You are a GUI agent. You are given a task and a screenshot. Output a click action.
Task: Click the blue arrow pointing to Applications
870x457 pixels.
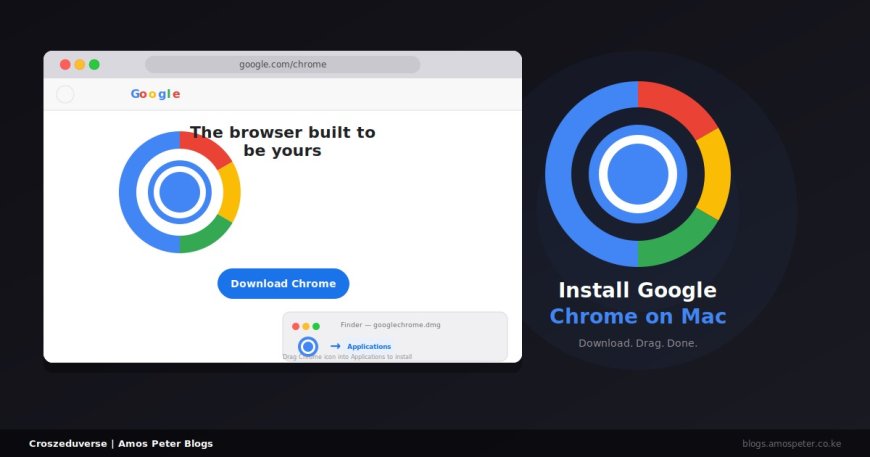tap(335, 346)
